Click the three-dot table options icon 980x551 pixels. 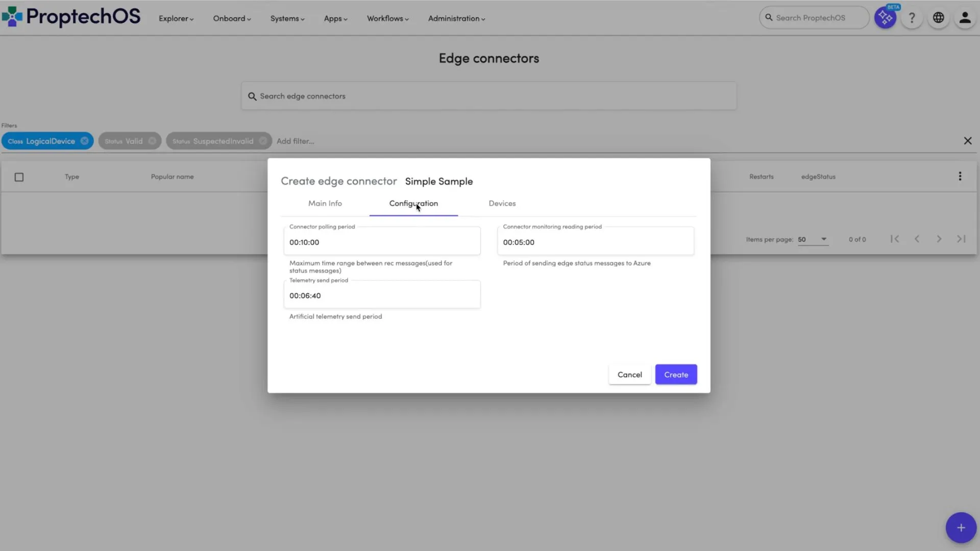pos(960,177)
